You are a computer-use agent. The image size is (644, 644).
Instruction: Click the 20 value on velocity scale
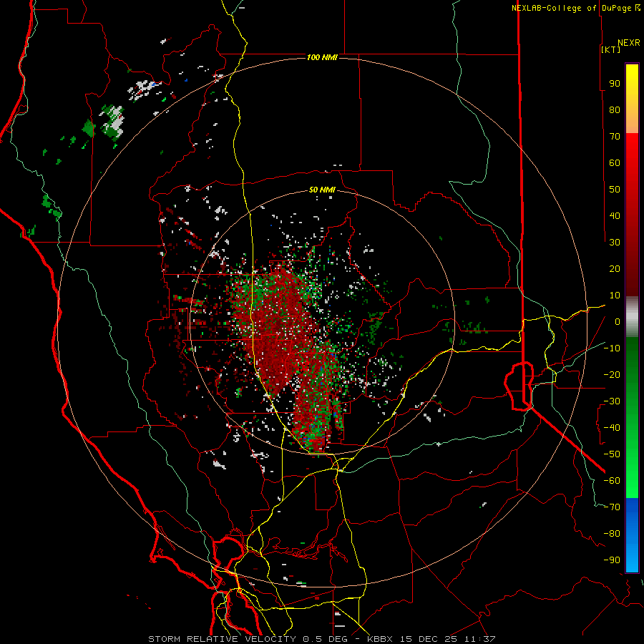pyautogui.click(x=615, y=268)
